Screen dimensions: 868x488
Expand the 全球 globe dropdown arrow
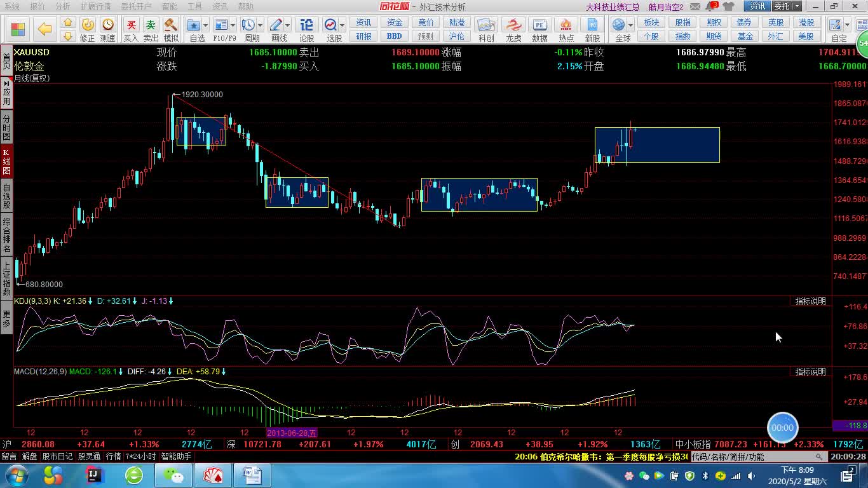coord(631,25)
